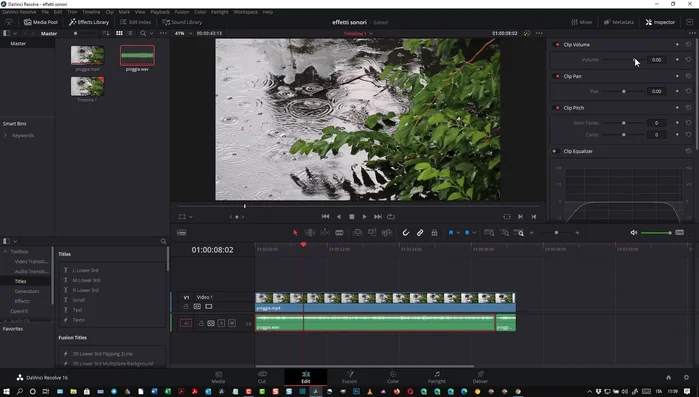Click Detail Zoom icon
The width and height of the screenshot is (699, 397).
click(x=505, y=233)
